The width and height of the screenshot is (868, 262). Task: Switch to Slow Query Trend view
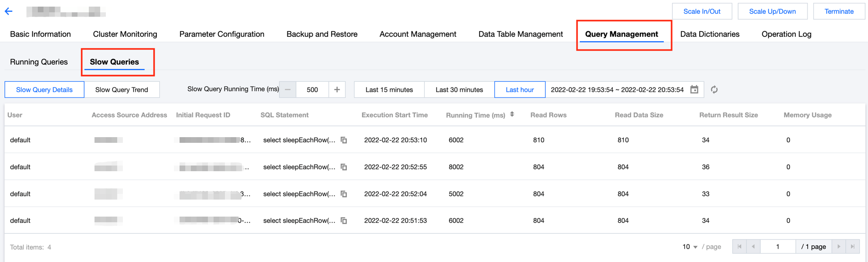pyautogui.click(x=121, y=89)
